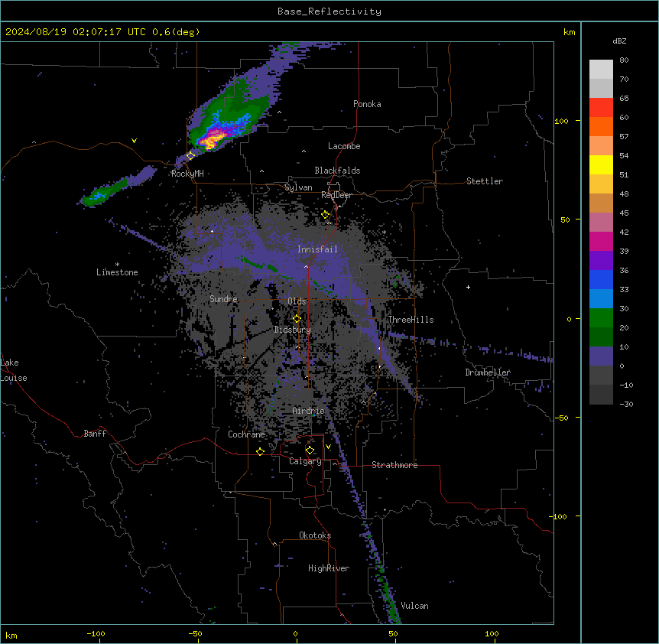Click the Cochrane town label

coord(246,434)
